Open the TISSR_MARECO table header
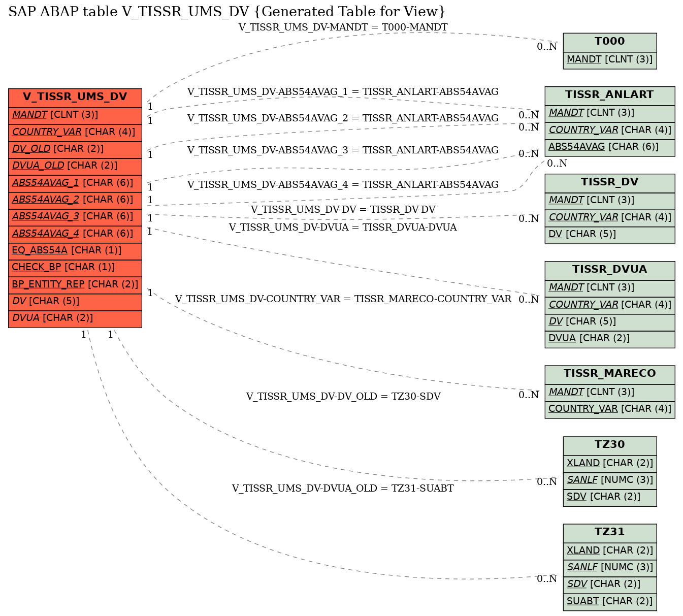683x616 pixels. 610,374
